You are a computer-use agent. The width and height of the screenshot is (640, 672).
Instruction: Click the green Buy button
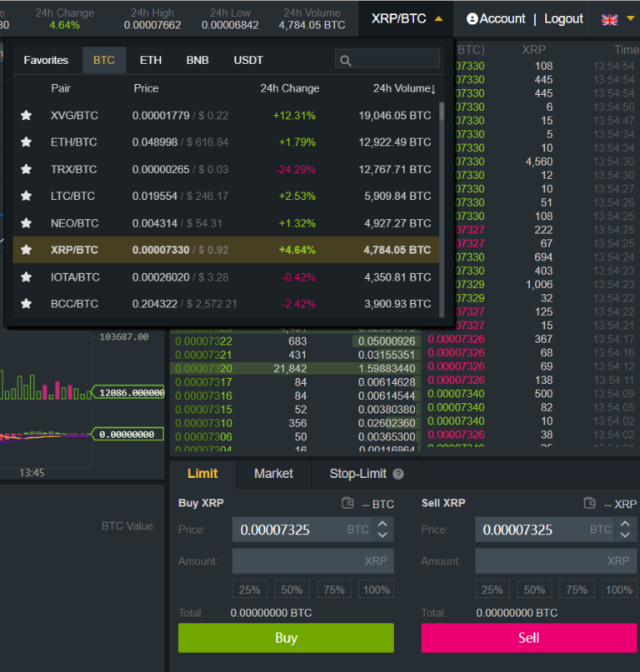point(286,638)
